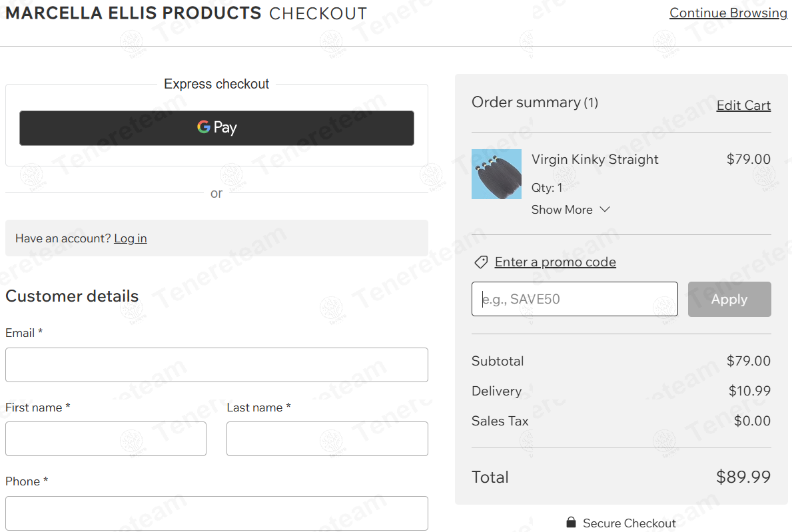This screenshot has height=532, width=792.
Task: Click the Virgin Kinky Straight product thumbnail
Action: [496, 174]
